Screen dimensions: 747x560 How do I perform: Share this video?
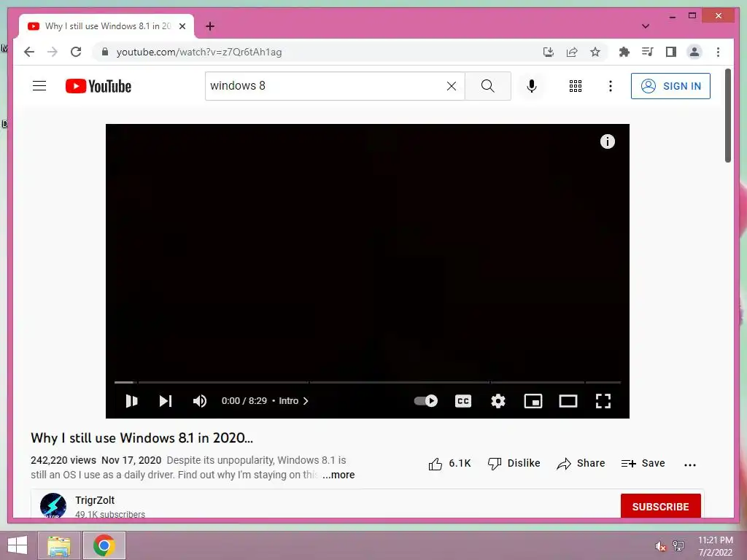click(x=581, y=463)
